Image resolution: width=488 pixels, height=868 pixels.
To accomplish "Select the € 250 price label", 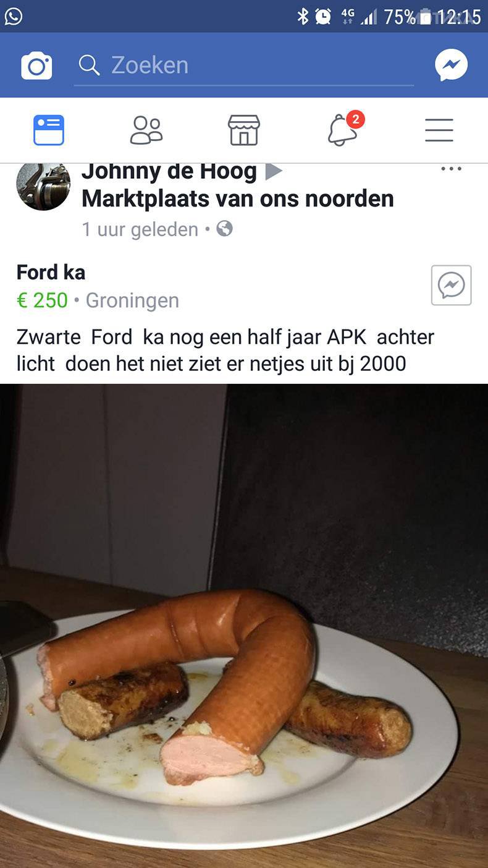I will tap(42, 300).
